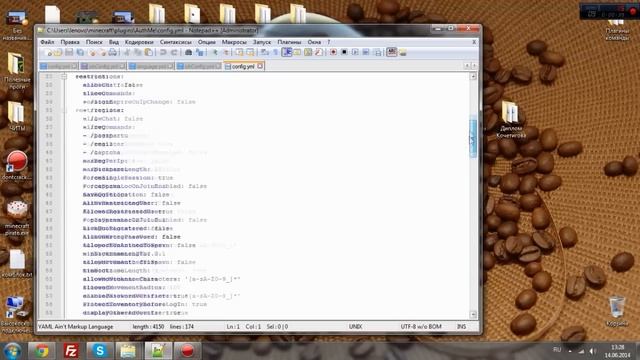
Task: Click the INS insert mode indicator
Action: coord(461,327)
